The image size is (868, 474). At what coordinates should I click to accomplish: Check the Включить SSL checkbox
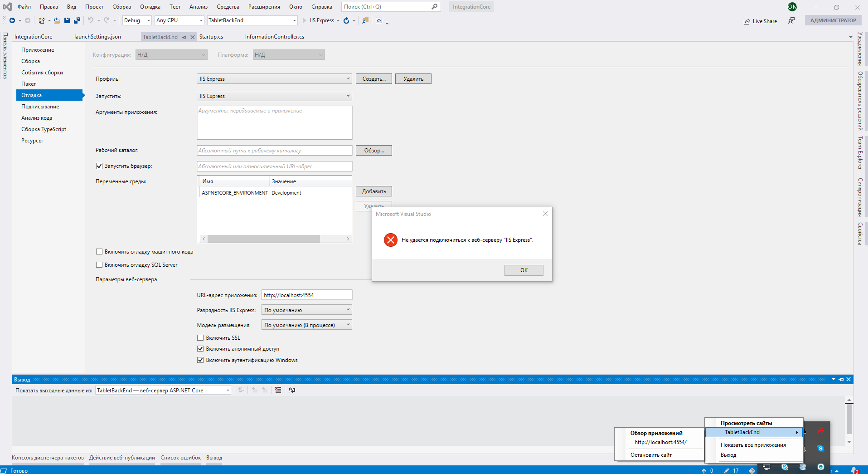point(200,338)
